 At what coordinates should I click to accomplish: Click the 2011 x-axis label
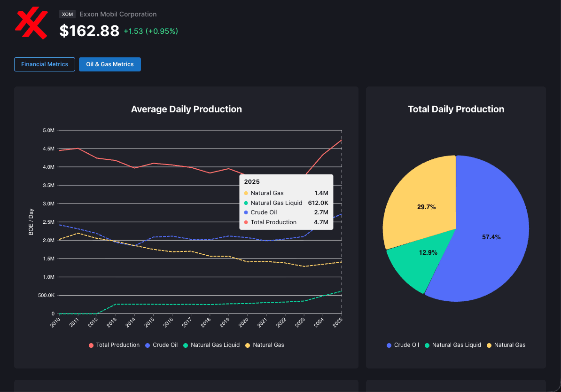(74, 322)
